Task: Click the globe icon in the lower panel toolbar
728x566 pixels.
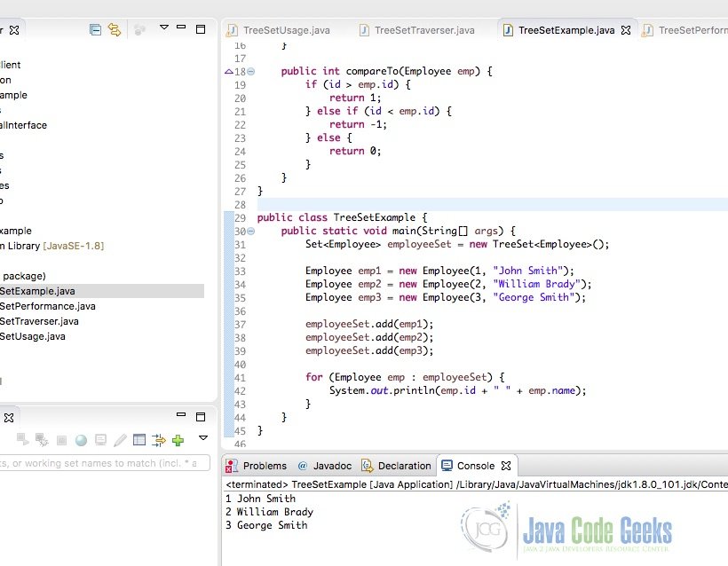Action: coord(81,439)
